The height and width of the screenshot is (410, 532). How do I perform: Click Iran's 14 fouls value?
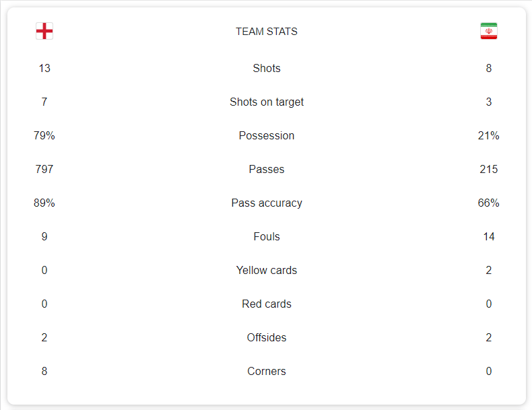click(x=489, y=236)
